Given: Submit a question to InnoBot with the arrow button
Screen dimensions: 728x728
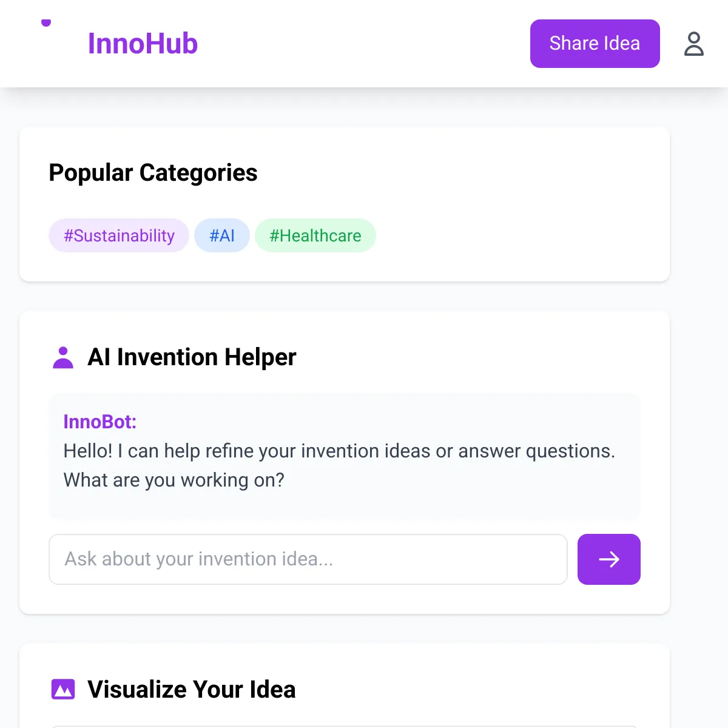Looking at the screenshot, I should click(x=608, y=559).
